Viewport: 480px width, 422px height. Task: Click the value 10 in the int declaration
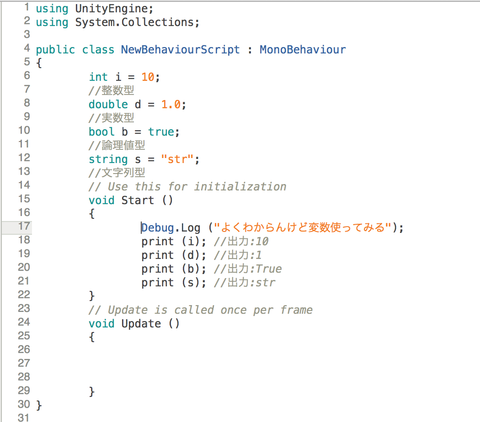[x=148, y=77]
